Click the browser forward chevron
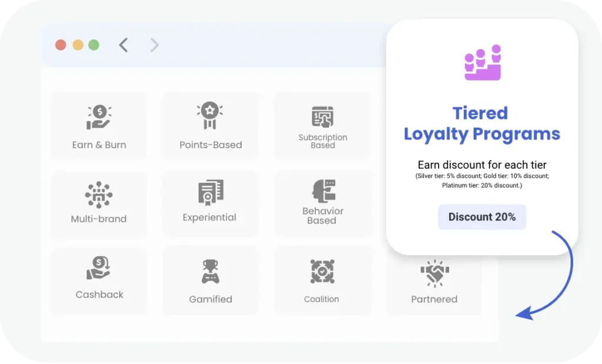 (154, 45)
